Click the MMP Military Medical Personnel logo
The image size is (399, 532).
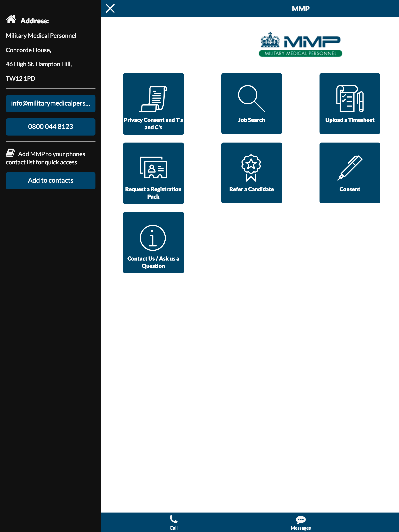300,44
